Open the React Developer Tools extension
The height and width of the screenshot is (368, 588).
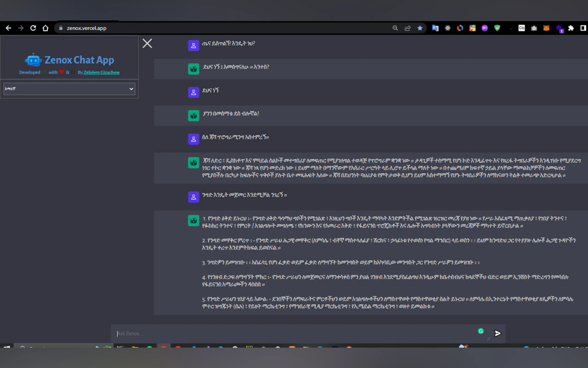447,28
